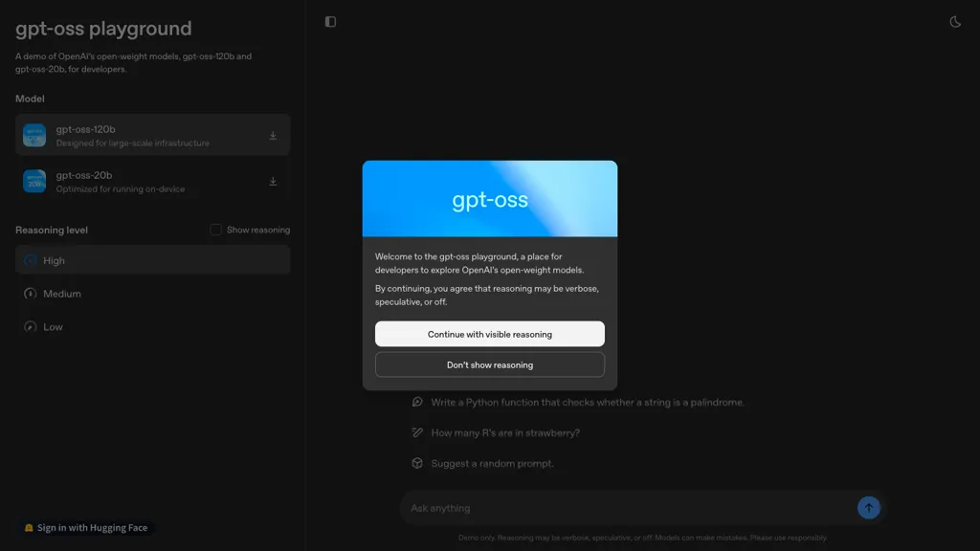Select Low reasoning level
980x551 pixels.
pos(152,327)
